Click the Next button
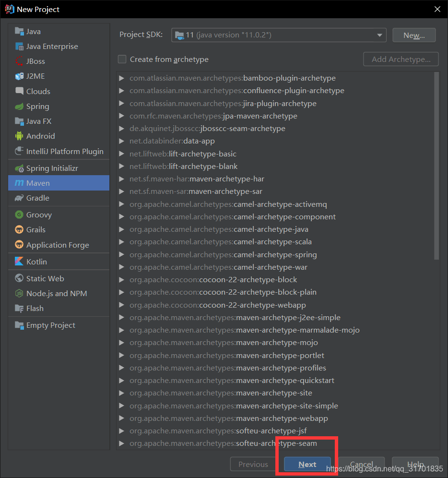 (307, 464)
